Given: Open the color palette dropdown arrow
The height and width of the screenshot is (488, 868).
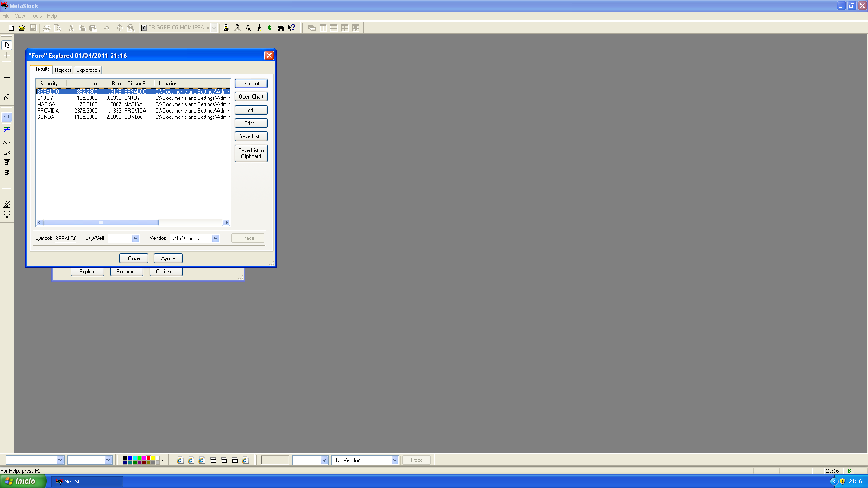Looking at the screenshot, I should point(162,460).
